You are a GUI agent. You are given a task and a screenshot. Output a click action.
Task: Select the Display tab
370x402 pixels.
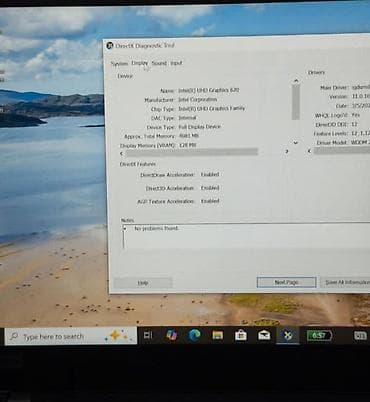(139, 63)
